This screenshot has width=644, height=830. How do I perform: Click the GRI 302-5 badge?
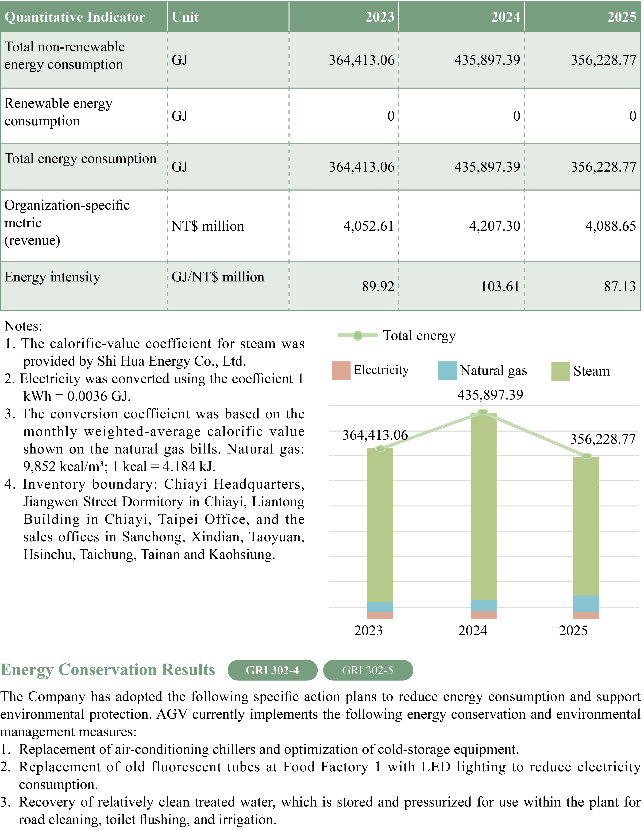click(x=368, y=670)
